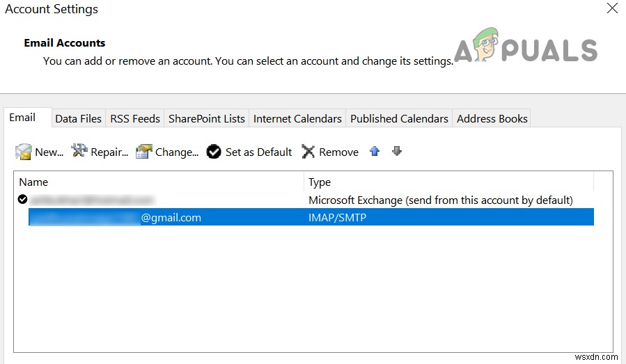Go to SharePoint Lists tab
The width and height of the screenshot is (626, 364).
pyautogui.click(x=207, y=118)
